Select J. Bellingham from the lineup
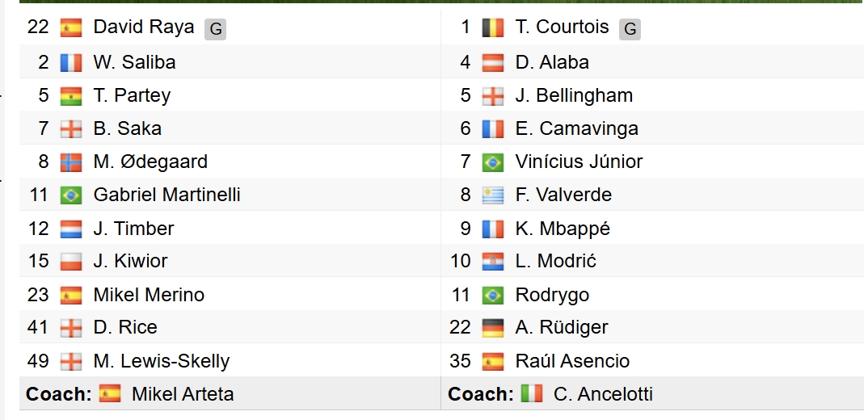This screenshot has height=420, width=868. [x=574, y=95]
